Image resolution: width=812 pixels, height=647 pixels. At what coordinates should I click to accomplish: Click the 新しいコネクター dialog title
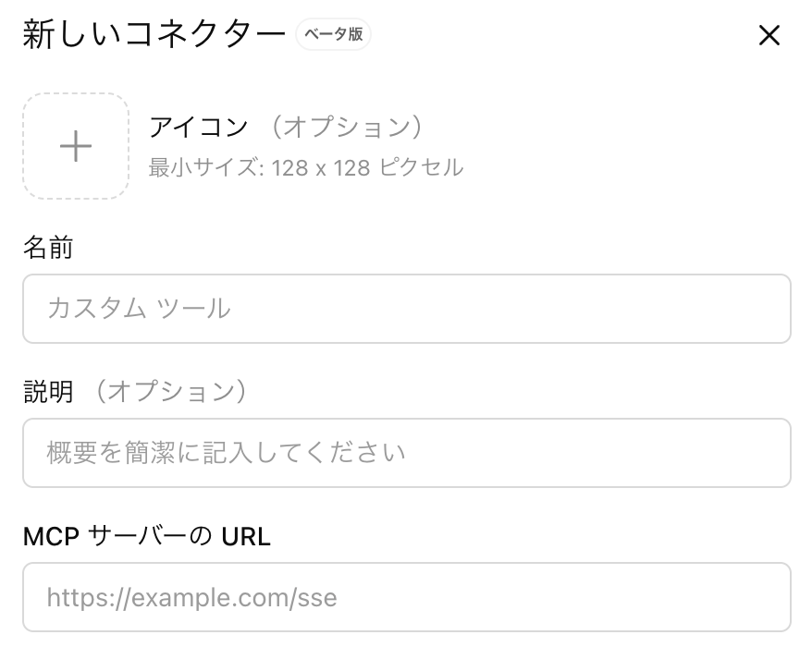(154, 35)
